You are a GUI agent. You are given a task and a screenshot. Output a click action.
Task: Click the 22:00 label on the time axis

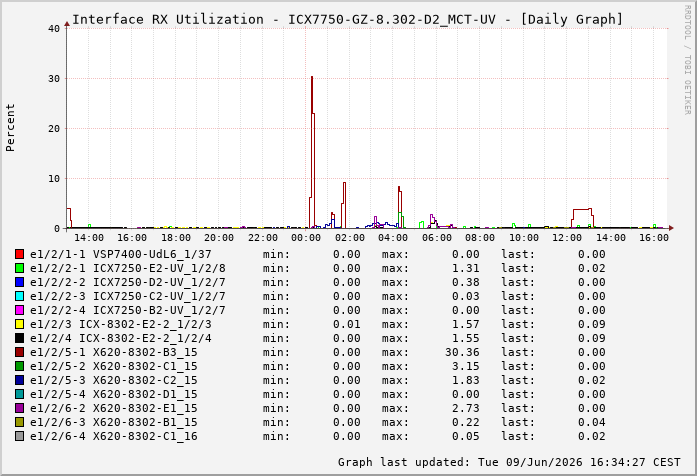click(263, 238)
